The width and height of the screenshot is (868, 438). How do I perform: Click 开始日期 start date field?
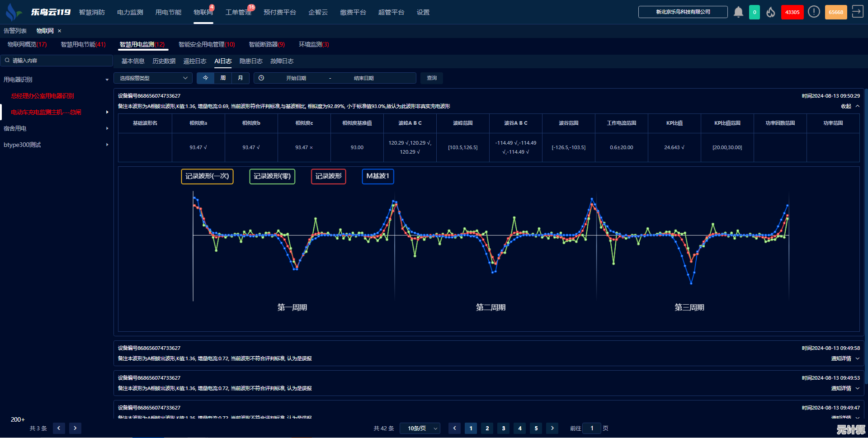(296, 78)
